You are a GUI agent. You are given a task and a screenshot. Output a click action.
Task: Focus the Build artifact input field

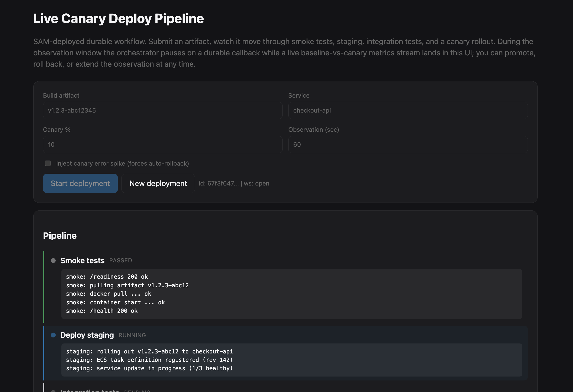[x=163, y=110]
